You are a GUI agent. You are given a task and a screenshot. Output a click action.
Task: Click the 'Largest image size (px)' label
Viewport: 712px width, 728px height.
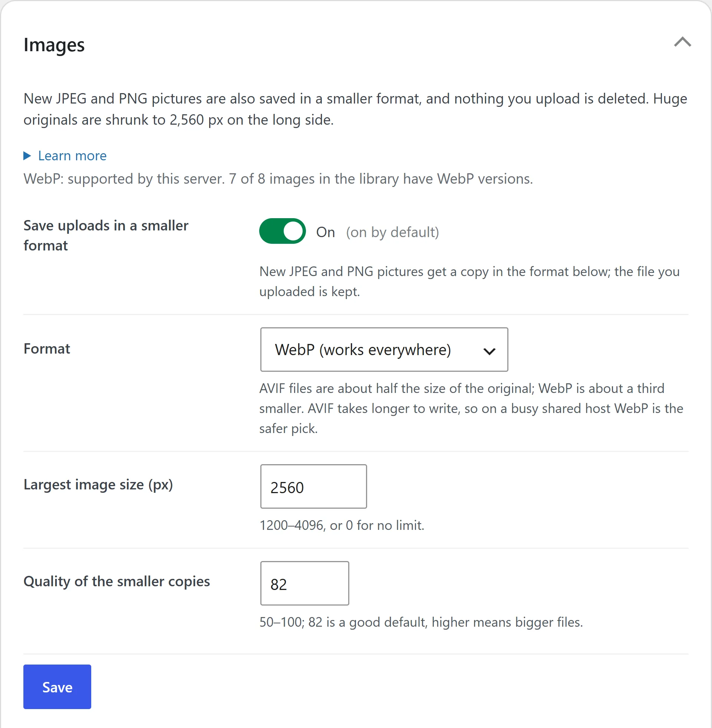pyautogui.click(x=98, y=485)
